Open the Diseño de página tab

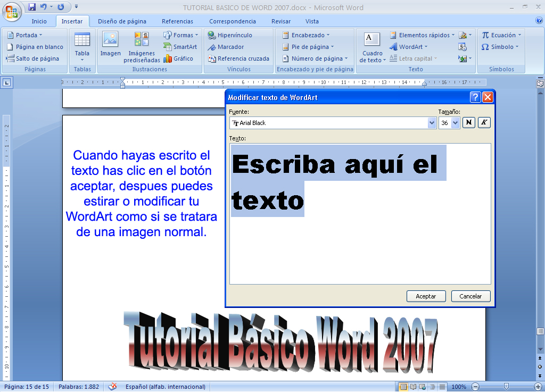122,21
